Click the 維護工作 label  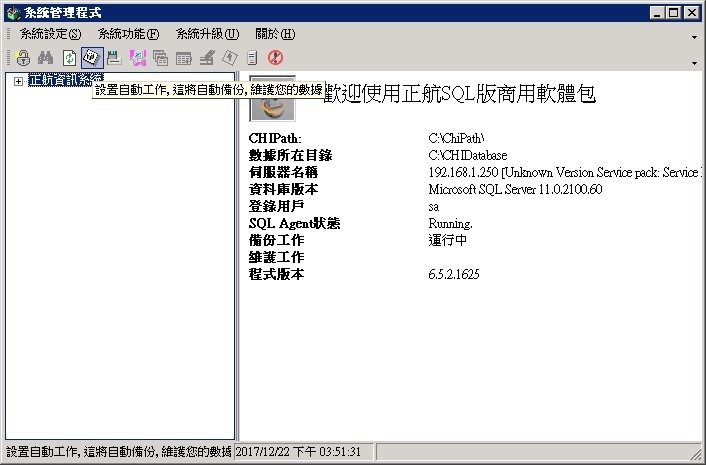coord(276,257)
